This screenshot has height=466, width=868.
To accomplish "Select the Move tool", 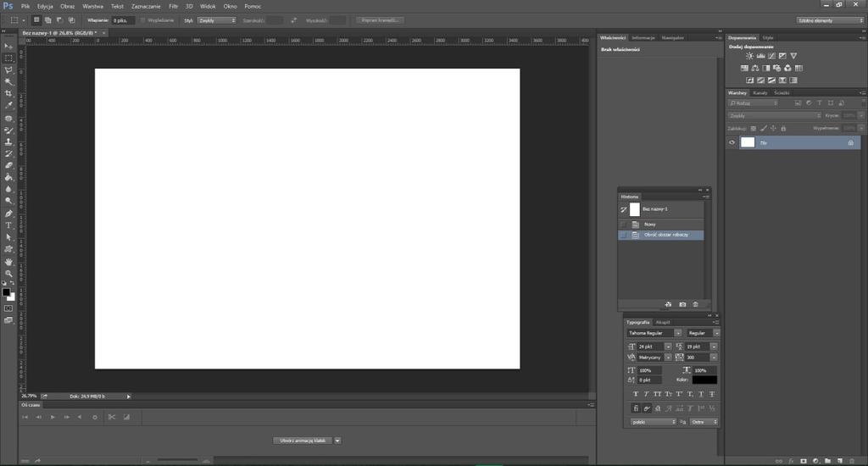I will pos(8,46).
